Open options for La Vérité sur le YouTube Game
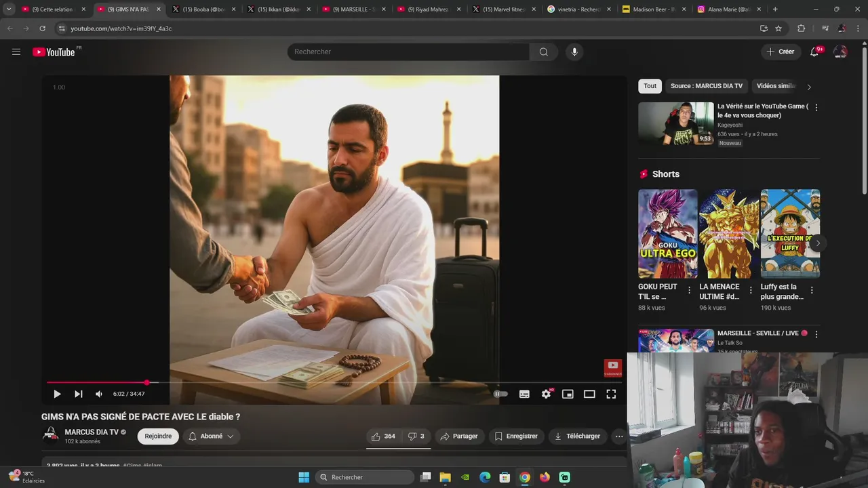 point(816,108)
